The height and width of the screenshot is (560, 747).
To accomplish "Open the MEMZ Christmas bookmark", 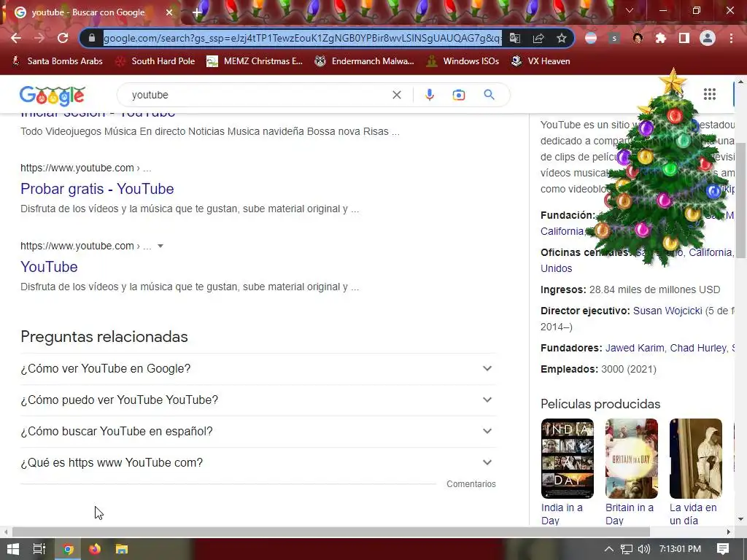I will point(255,61).
